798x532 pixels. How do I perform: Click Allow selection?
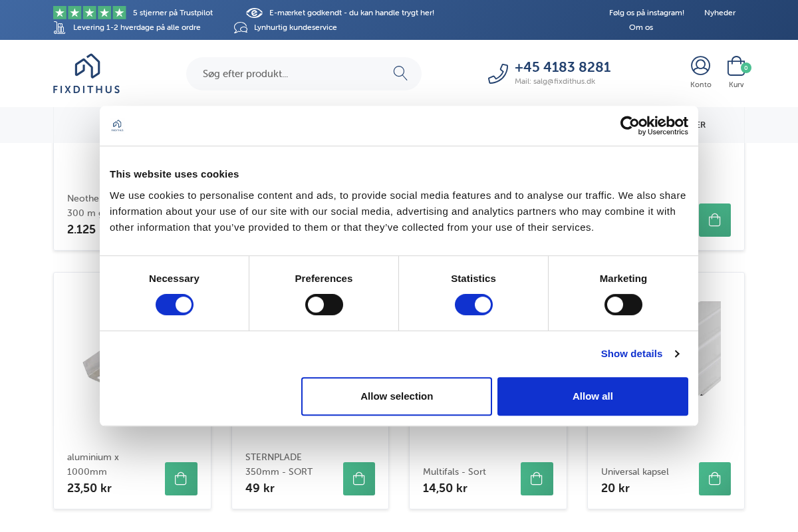[396, 396]
